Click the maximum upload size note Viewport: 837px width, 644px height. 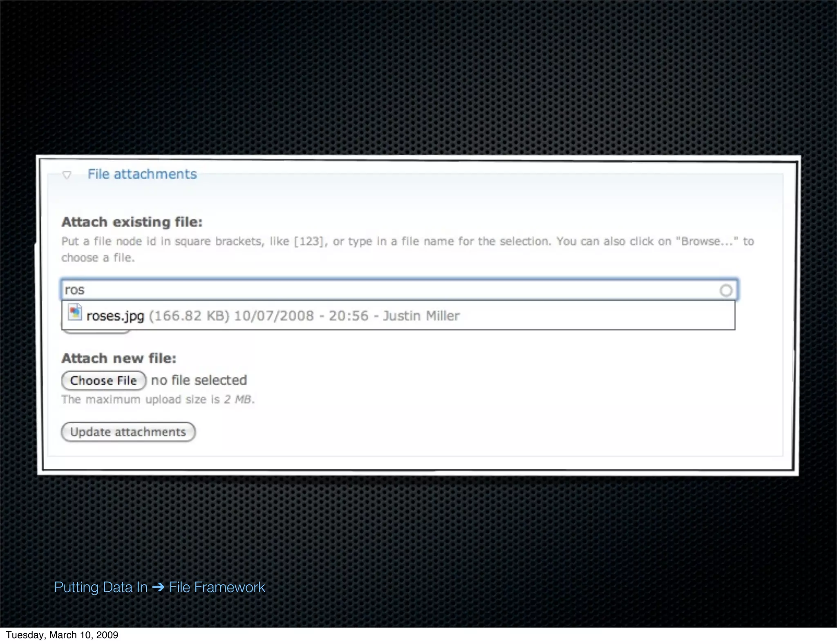click(158, 399)
